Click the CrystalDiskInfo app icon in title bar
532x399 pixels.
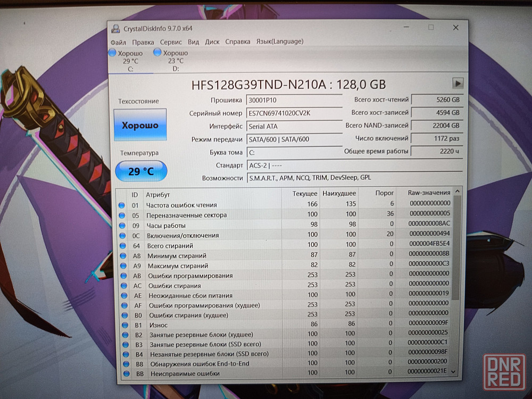pos(115,29)
